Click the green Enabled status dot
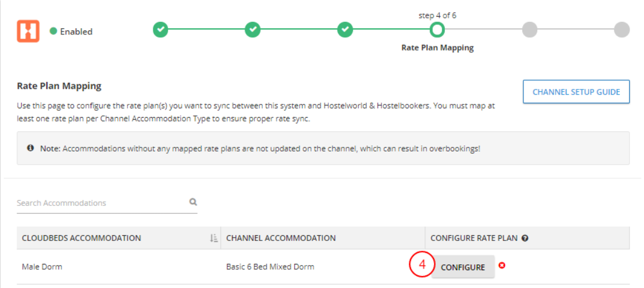The height and width of the screenshot is (288, 644). coord(53,32)
